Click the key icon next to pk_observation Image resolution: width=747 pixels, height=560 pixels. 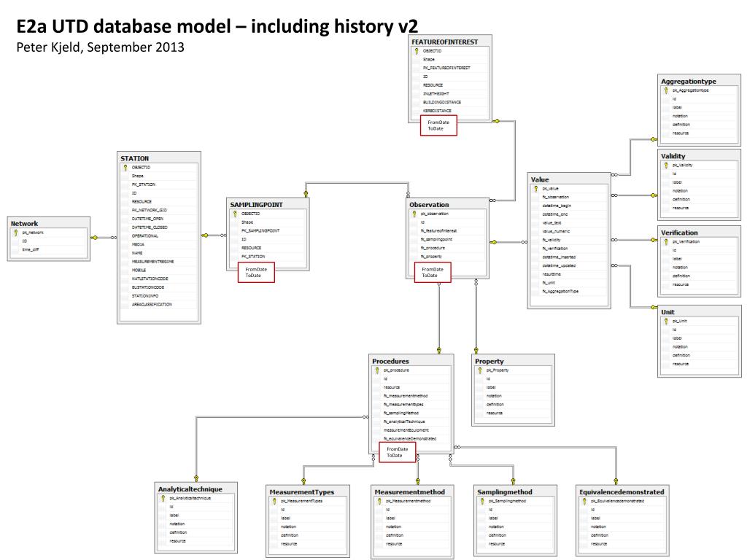(414, 214)
